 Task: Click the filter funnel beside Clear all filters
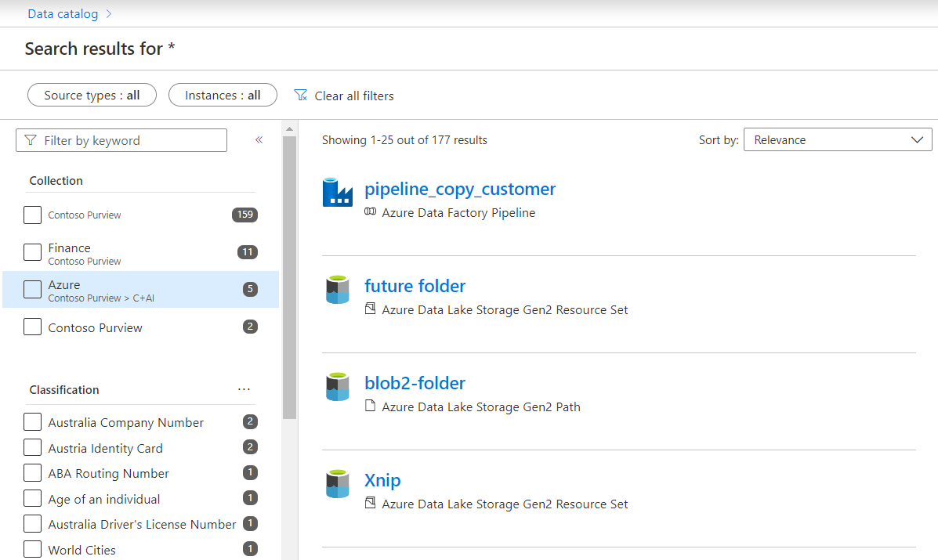tap(300, 95)
